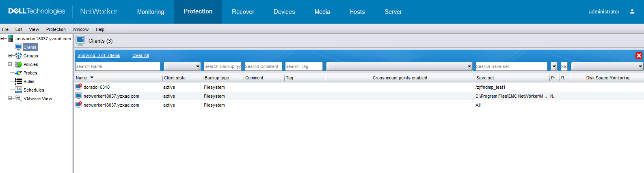Focus the Search Name field
Viewport: 644px width, 173px height.
(118, 66)
